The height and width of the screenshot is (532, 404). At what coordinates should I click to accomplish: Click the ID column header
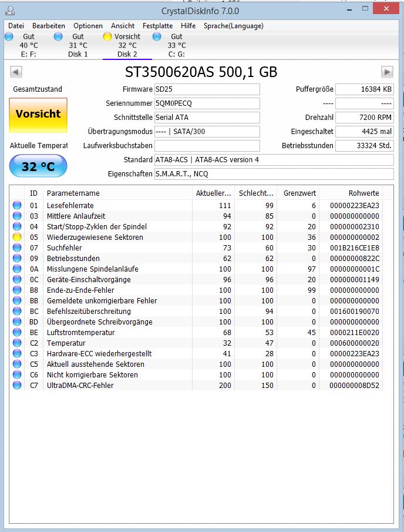click(33, 193)
